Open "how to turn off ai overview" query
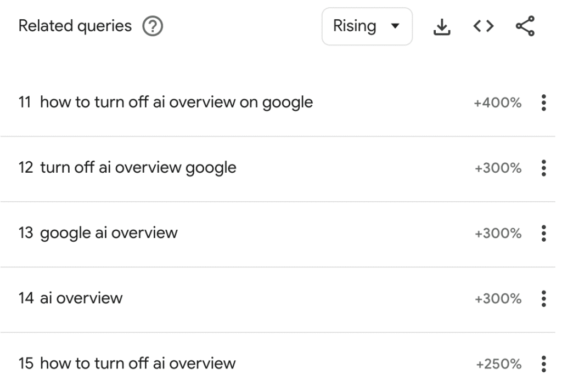 pos(138,363)
